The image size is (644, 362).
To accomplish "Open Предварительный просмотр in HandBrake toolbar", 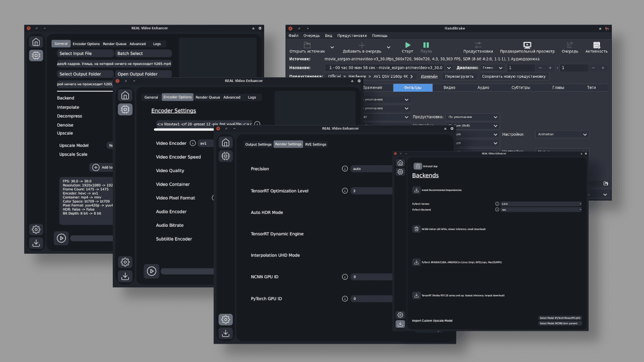I will tap(527, 45).
